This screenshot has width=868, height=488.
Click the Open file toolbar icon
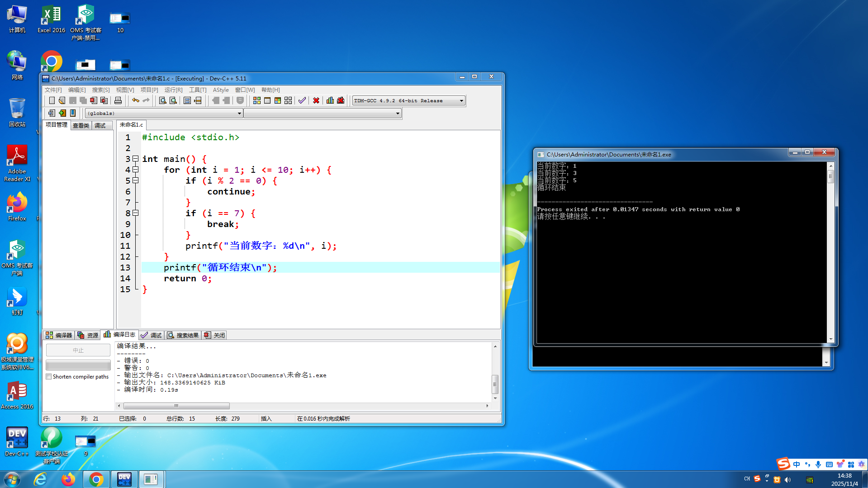62,100
